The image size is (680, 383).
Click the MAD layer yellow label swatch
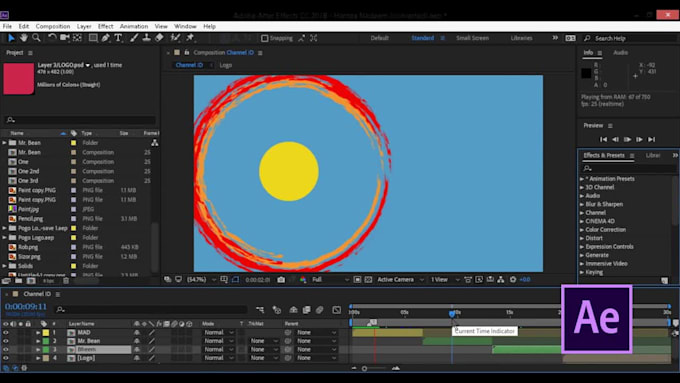pos(46,333)
